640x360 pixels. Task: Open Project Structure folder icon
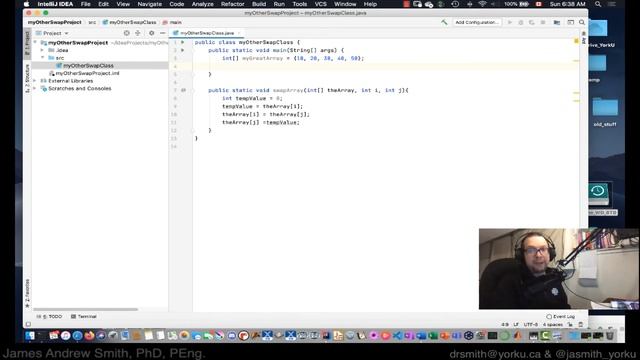tap(557, 22)
